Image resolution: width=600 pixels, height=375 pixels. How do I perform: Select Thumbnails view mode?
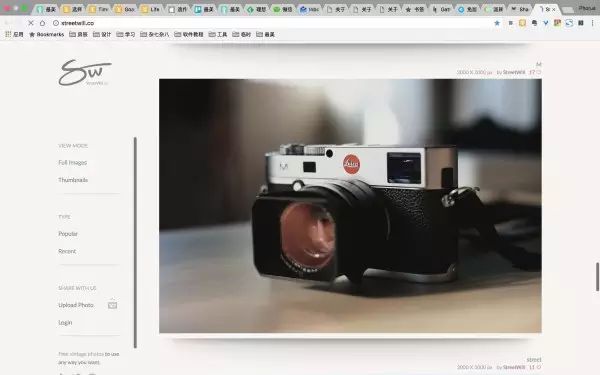point(73,180)
